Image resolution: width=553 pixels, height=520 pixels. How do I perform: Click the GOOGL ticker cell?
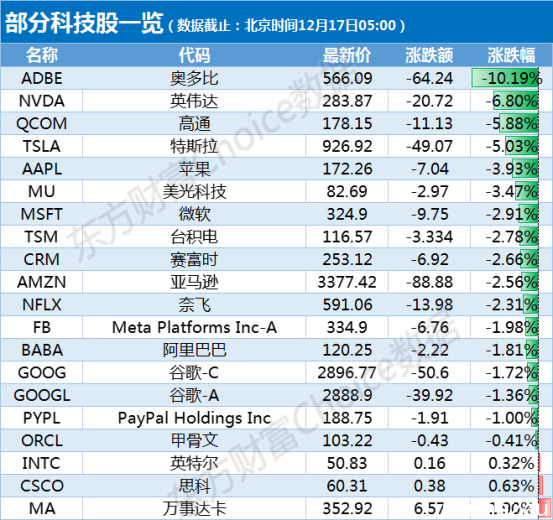(x=42, y=395)
